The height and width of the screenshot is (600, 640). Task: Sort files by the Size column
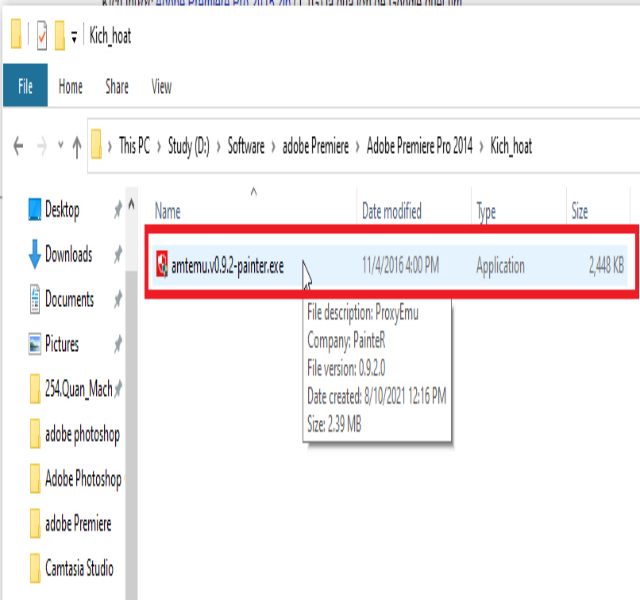click(580, 211)
